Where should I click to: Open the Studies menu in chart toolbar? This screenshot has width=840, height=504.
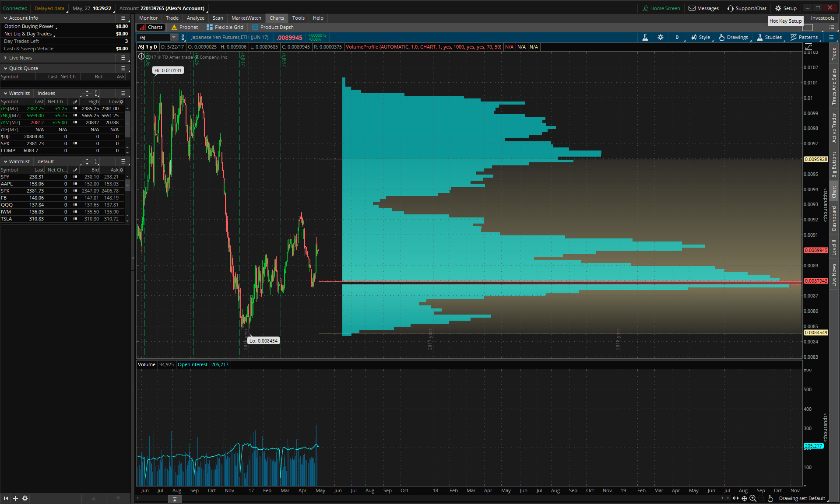point(770,37)
